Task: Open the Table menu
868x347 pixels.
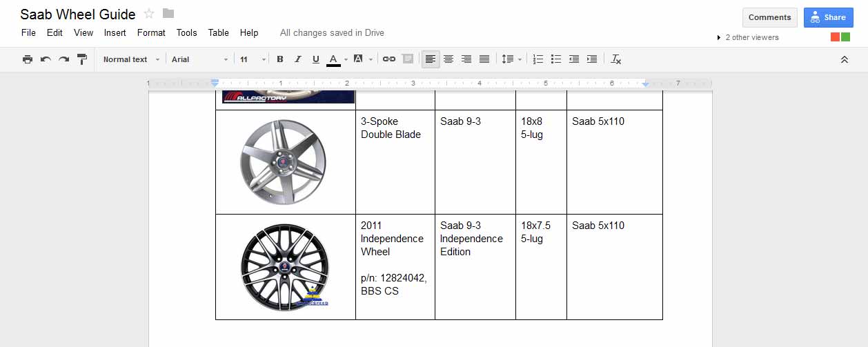Action: point(218,32)
